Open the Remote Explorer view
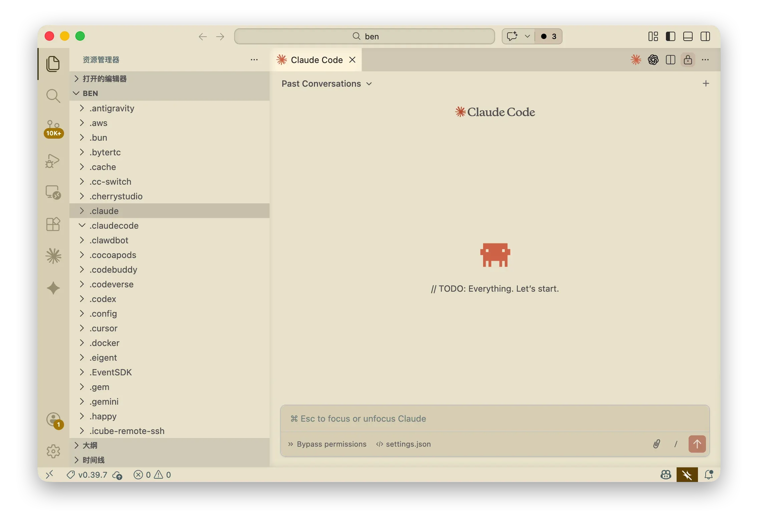Image resolution: width=758 pixels, height=532 pixels. point(53,192)
